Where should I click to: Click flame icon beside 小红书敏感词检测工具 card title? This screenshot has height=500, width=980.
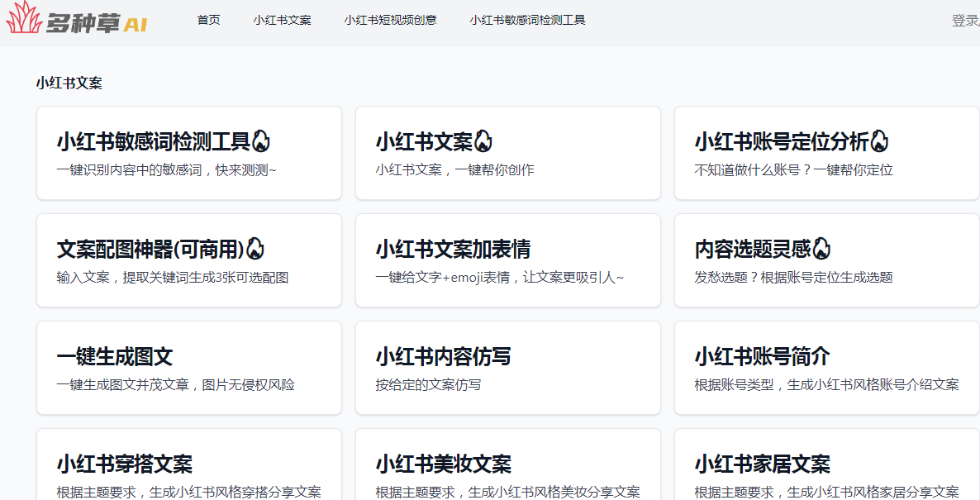(260, 141)
